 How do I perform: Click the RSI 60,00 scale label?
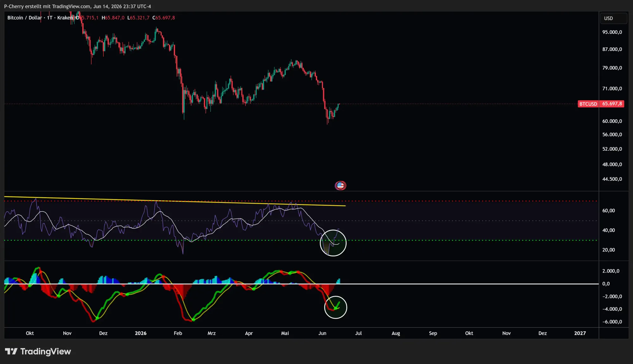tap(608, 211)
